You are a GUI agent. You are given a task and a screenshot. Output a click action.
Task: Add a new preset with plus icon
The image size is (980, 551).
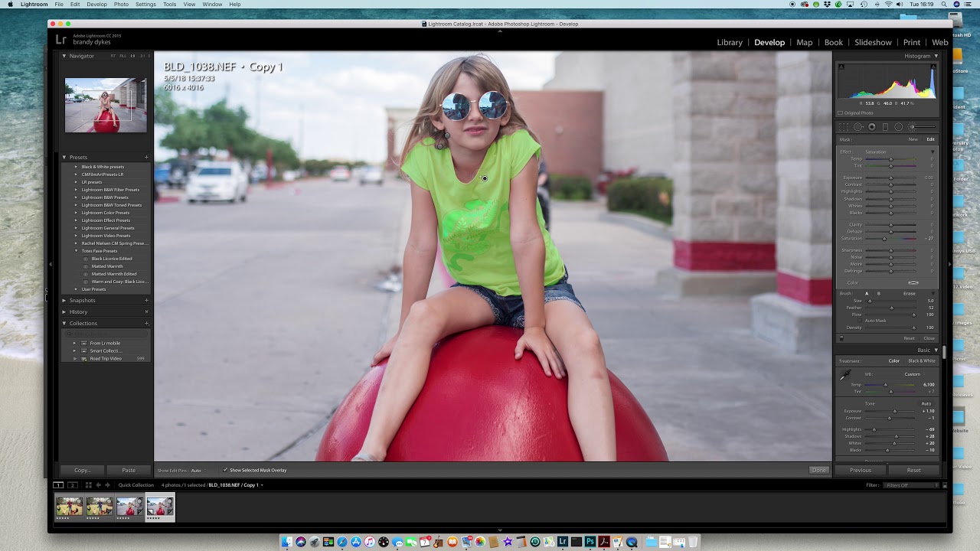pos(146,157)
